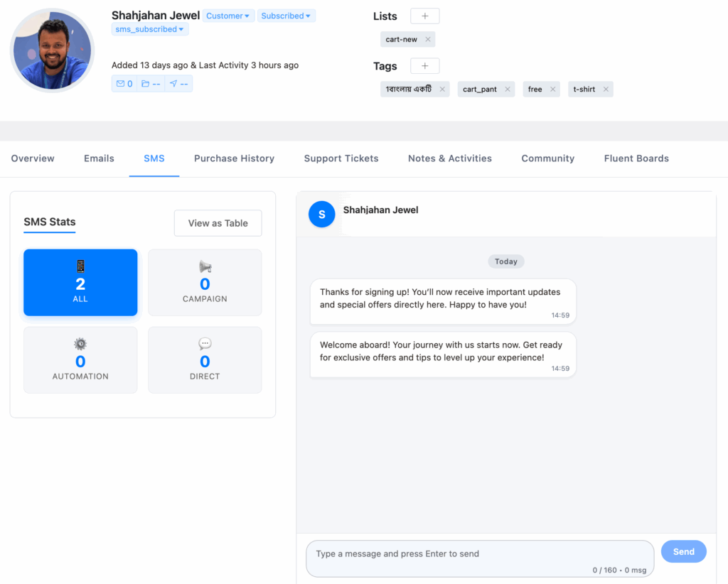
Task: Click the View as Table button
Action: click(x=218, y=222)
